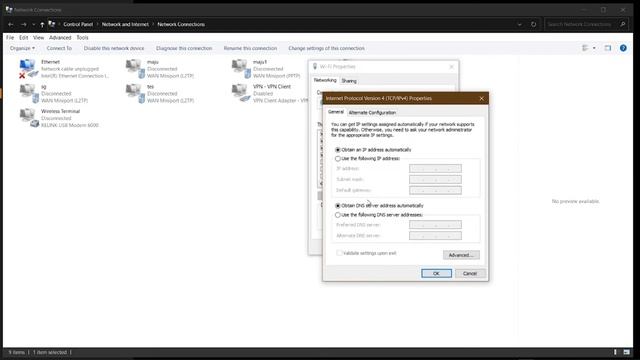Go up one level with up arrow
The image size is (640, 360).
coord(42,24)
